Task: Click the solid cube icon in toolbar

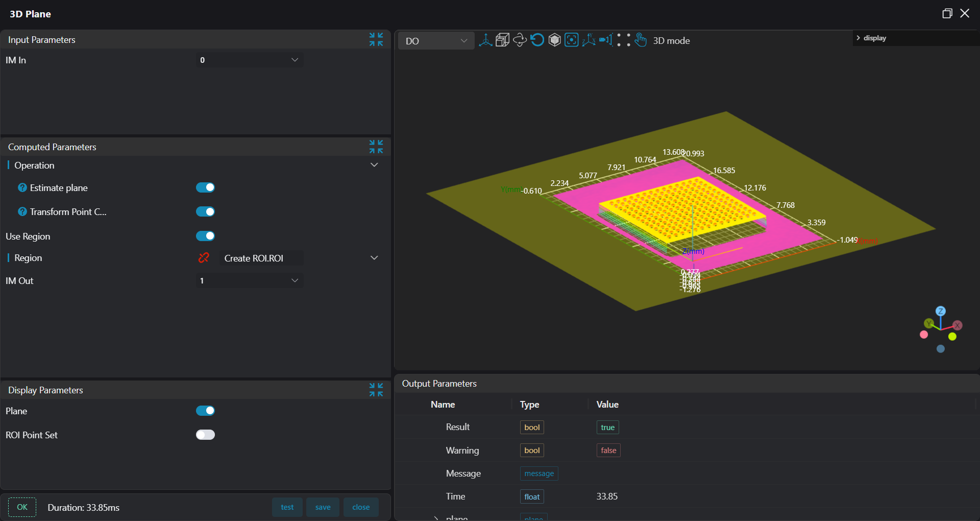Action: tap(554, 40)
